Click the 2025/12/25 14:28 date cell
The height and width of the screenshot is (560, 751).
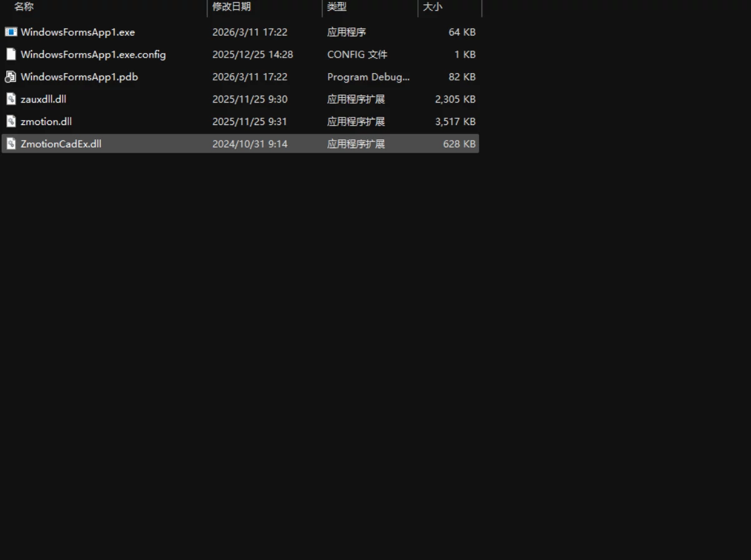252,54
